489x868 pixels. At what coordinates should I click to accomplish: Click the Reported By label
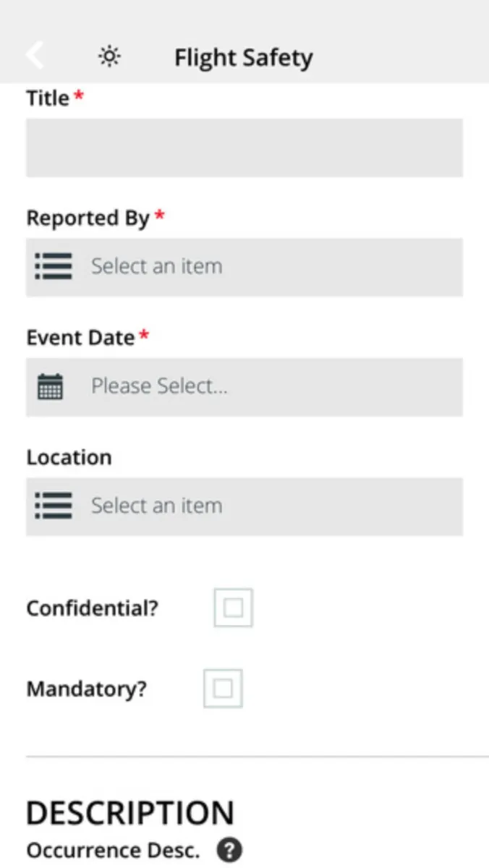(x=88, y=218)
